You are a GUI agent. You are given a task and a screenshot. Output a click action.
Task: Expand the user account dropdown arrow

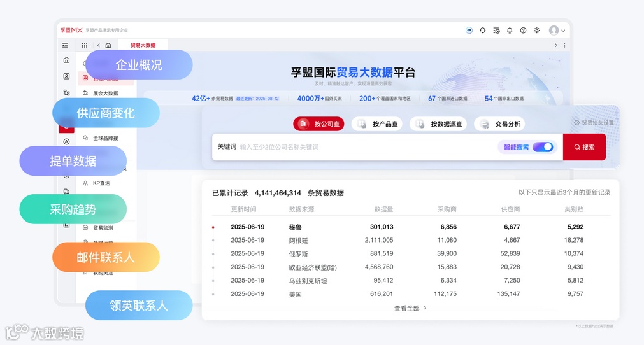pyautogui.click(x=563, y=31)
